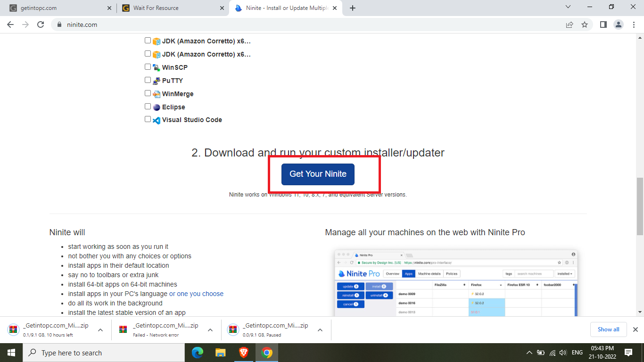Click the taskbar search box
Screen dimensions: 644x362
pyautogui.click(x=103, y=353)
